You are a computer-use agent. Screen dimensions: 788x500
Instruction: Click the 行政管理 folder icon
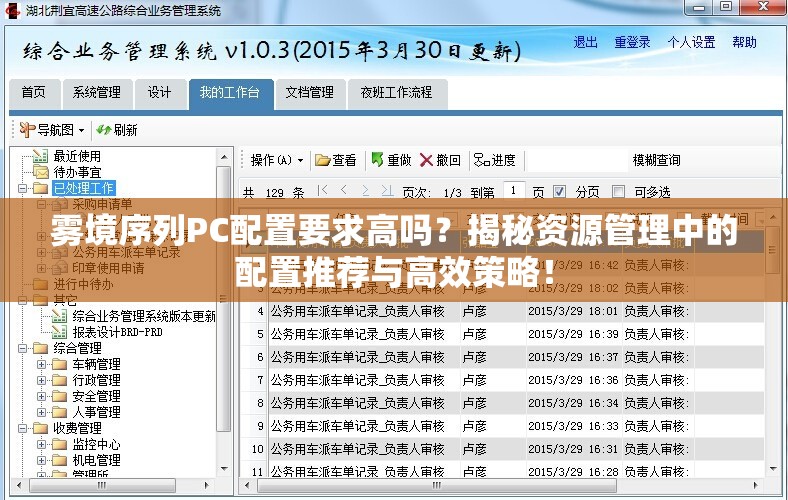(60, 380)
